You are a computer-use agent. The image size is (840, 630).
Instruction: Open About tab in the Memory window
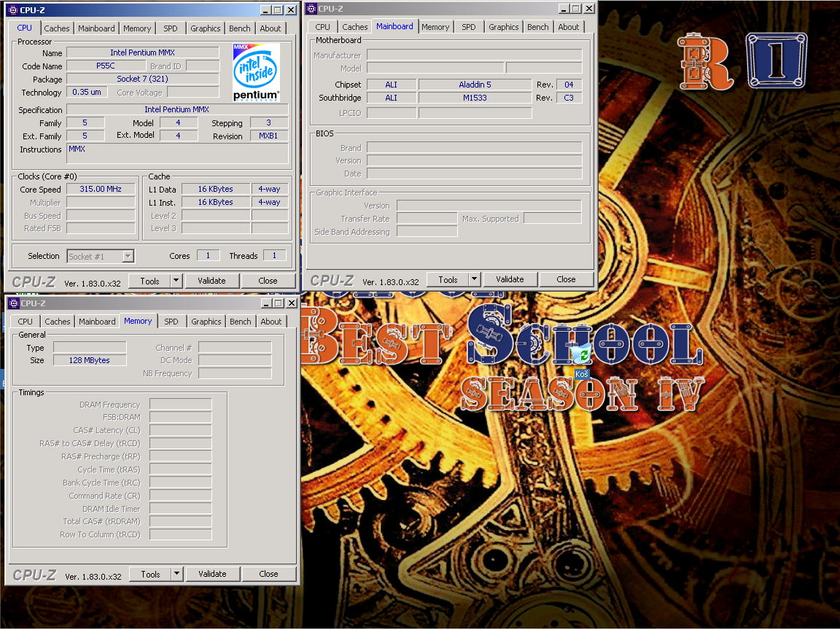point(271,322)
